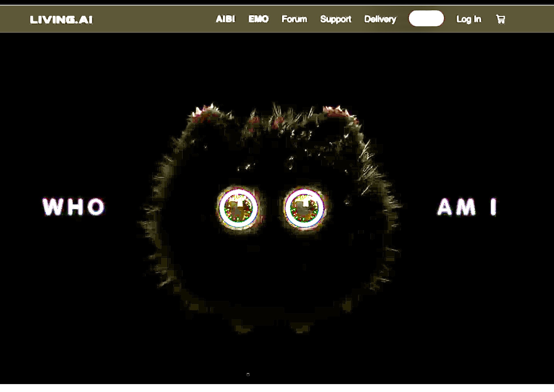Click the white pill-shaped button beside Delivery

click(426, 18)
